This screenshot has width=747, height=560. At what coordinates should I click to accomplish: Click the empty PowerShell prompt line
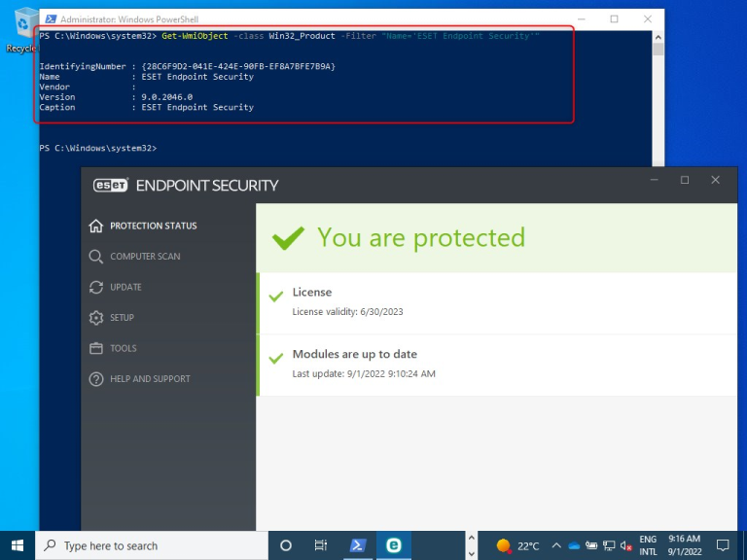98,148
